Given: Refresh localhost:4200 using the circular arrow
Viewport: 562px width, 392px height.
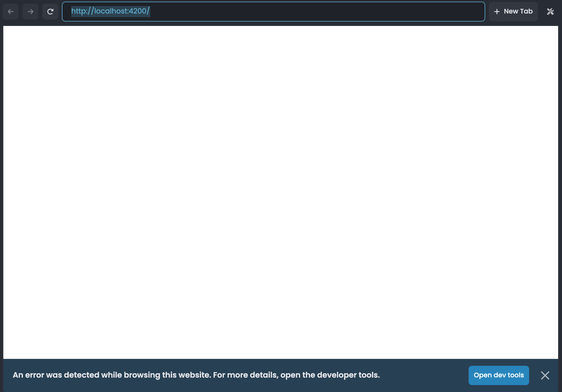Looking at the screenshot, I should click(50, 12).
